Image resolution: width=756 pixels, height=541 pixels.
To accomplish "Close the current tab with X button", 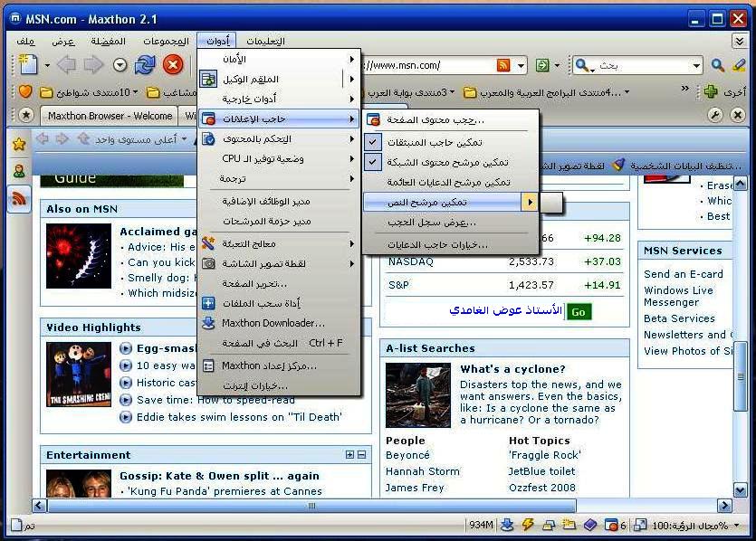I will [x=737, y=115].
